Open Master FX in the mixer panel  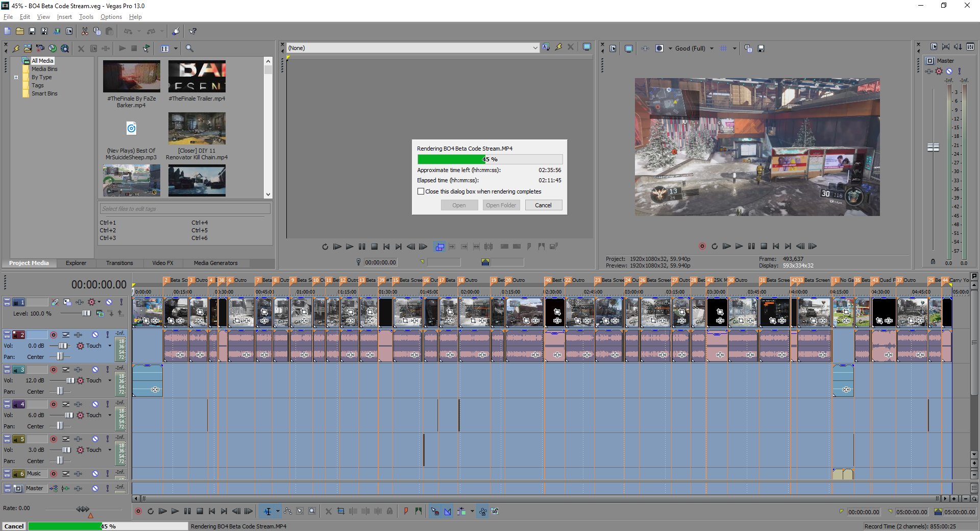click(929, 71)
